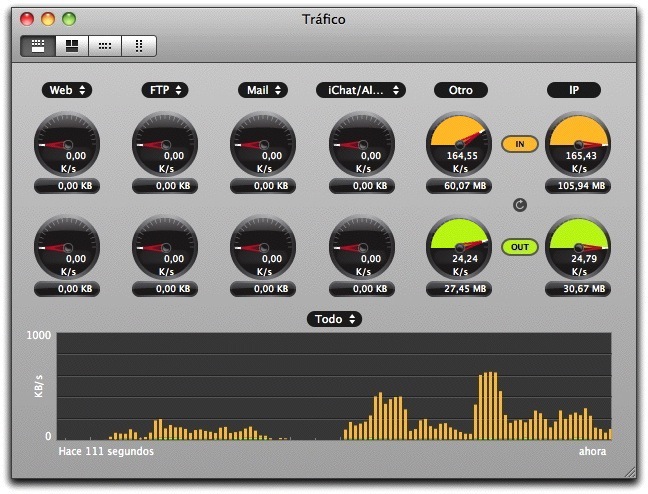Click the iChat incoming speed gauge
648x494 pixels.
pyautogui.click(x=362, y=144)
